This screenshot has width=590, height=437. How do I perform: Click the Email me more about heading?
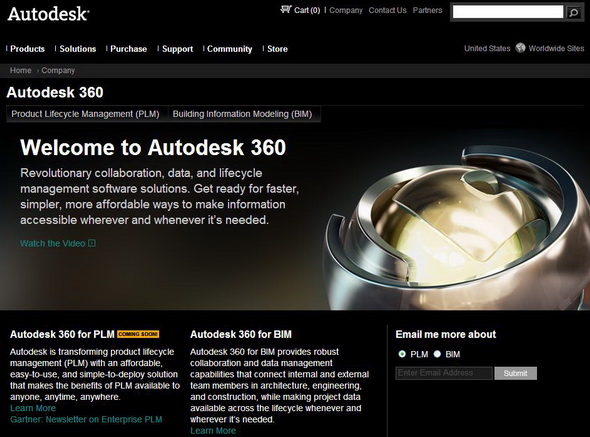point(446,334)
